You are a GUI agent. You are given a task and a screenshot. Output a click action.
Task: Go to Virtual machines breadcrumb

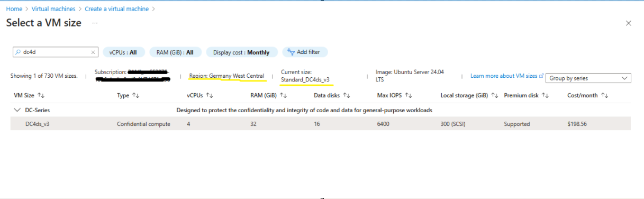pos(53,9)
